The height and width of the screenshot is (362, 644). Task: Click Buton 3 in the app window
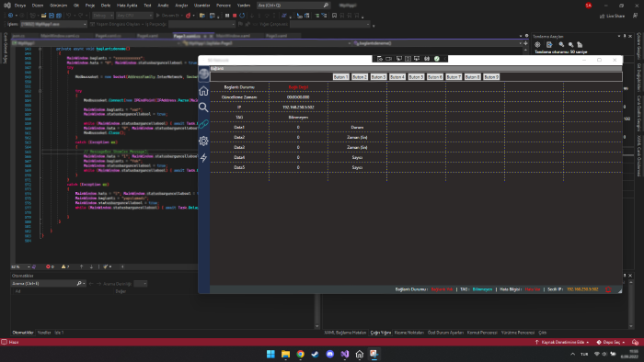378,77
